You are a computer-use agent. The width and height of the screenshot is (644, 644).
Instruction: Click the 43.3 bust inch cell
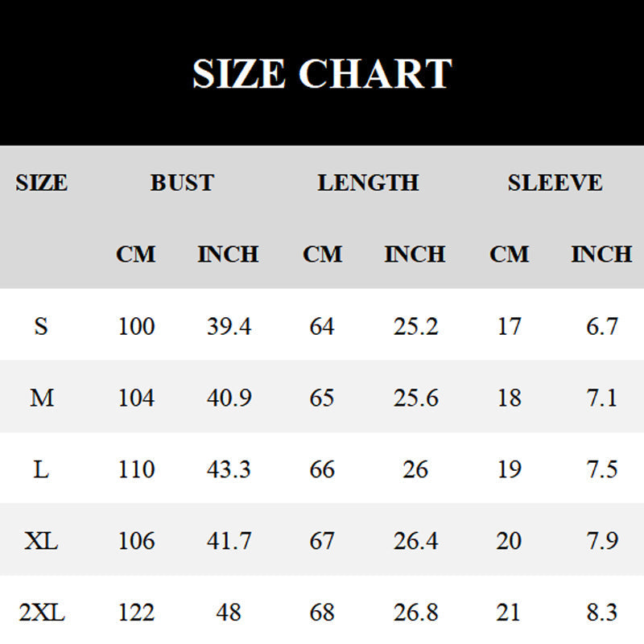pyautogui.click(x=229, y=469)
